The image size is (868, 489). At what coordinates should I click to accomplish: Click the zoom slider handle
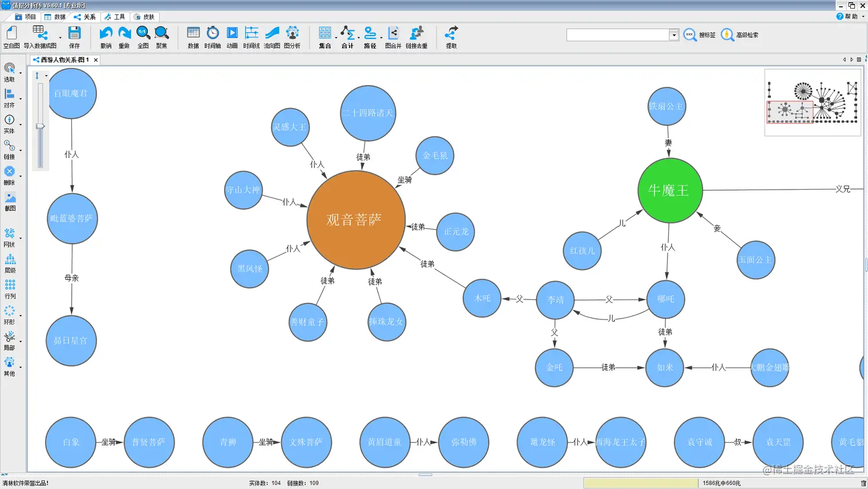[40, 126]
